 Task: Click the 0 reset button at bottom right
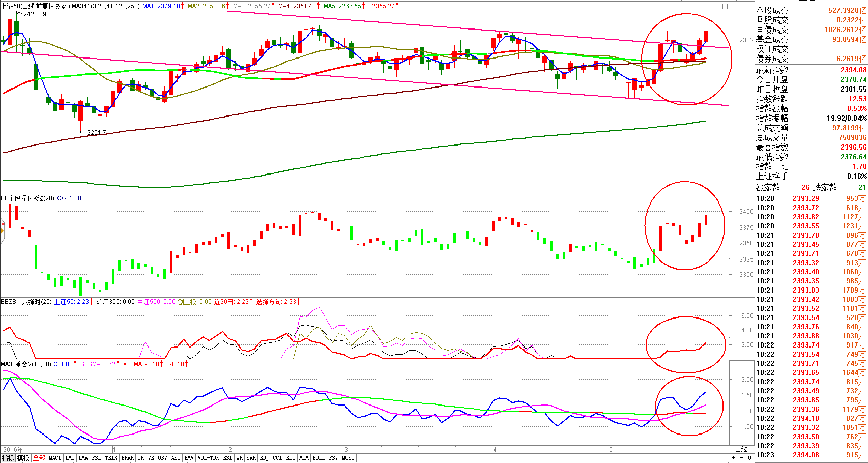749,458
